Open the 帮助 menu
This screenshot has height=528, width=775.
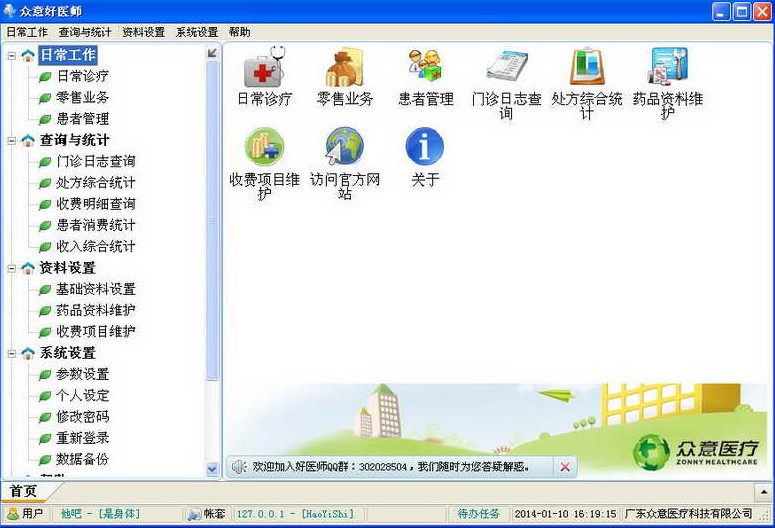(240, 32)
